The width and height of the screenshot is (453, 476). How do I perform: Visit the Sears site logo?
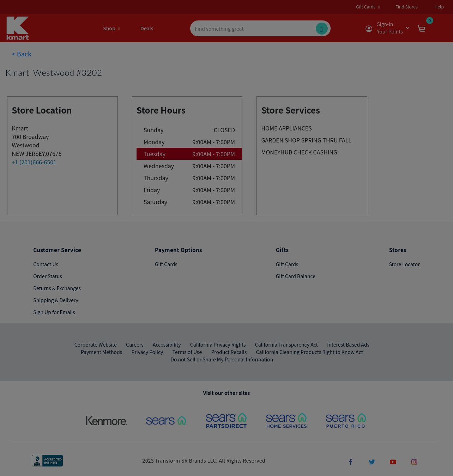click(166, 420)
